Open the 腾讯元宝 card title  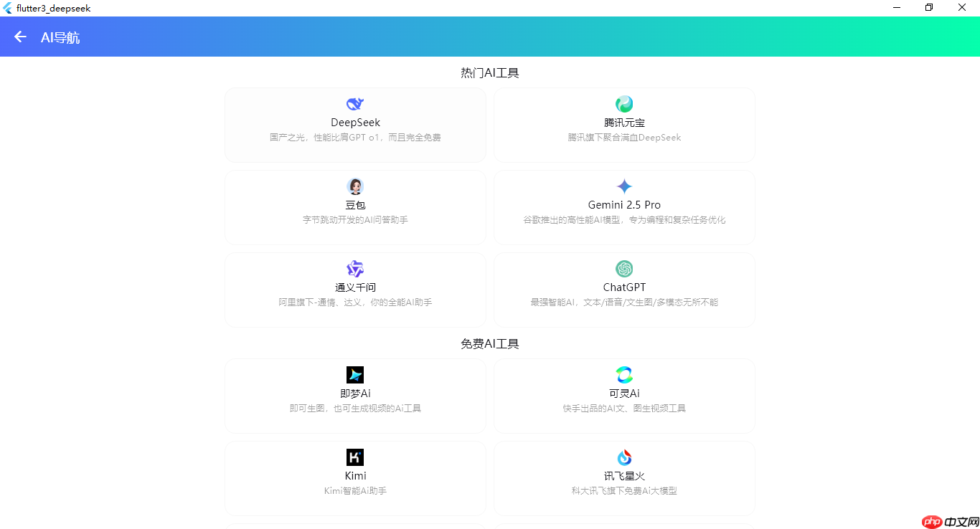tap(624, 123)
